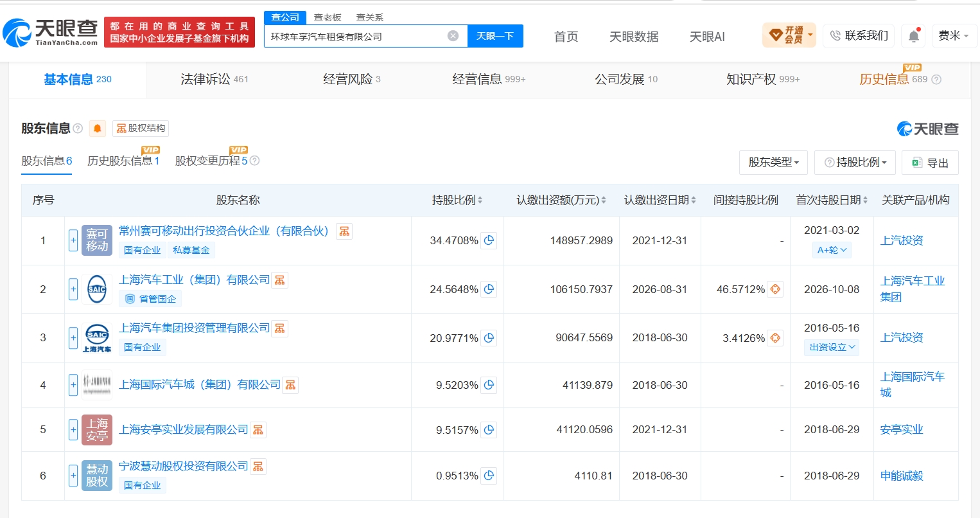Export the shareholder table with 导出

point(930,163)
